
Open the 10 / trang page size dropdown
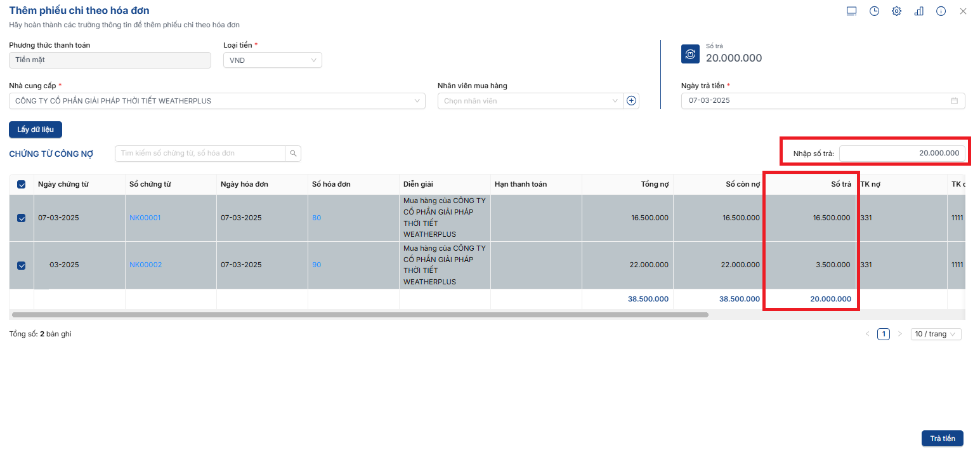tap(936, 334)
